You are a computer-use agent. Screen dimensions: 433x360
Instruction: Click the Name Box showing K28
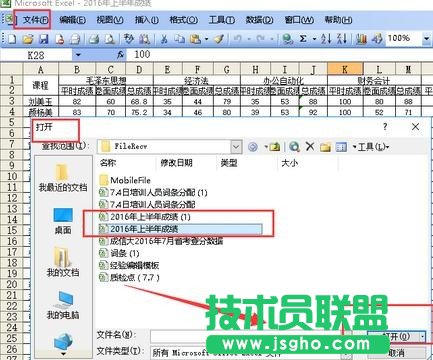point(36,55)
